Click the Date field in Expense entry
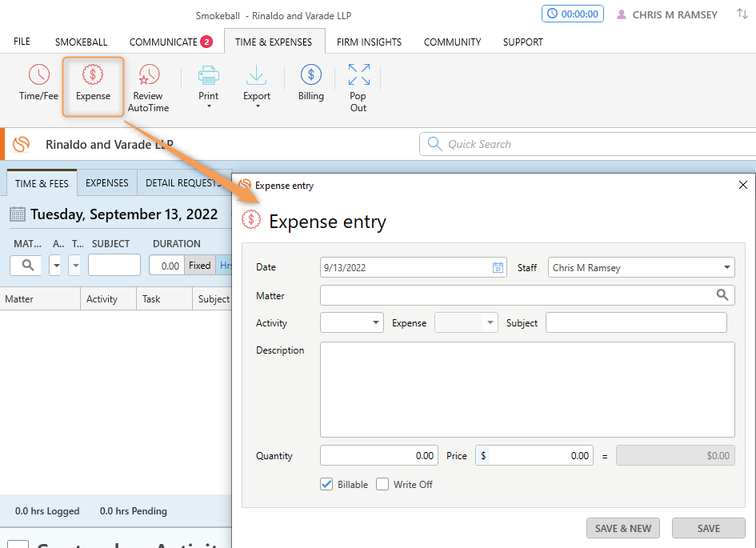The image size is (756, 548). (x=413, y=267)
